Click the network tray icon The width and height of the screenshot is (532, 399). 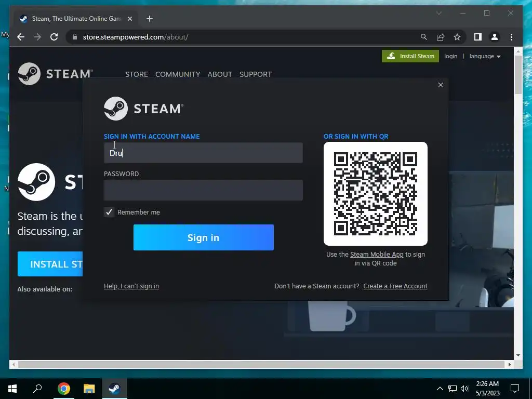coord(453,389)
